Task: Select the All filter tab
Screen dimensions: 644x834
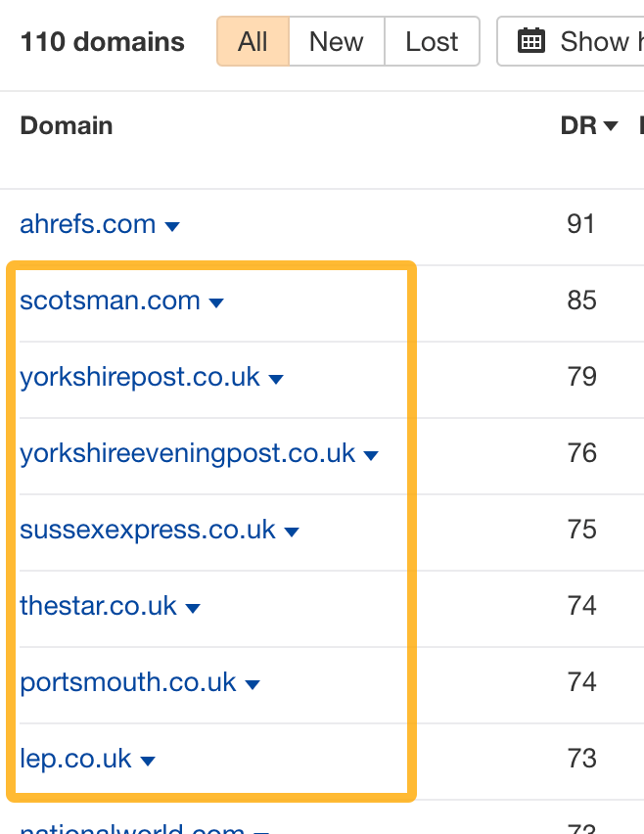Action: [252, 41]
